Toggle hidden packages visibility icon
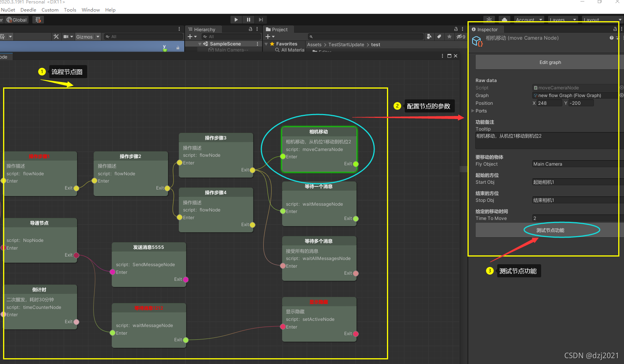 point(461,37)
